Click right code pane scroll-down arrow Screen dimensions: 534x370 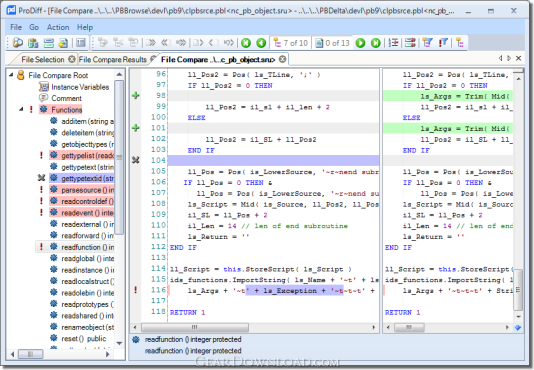point(518,317)
